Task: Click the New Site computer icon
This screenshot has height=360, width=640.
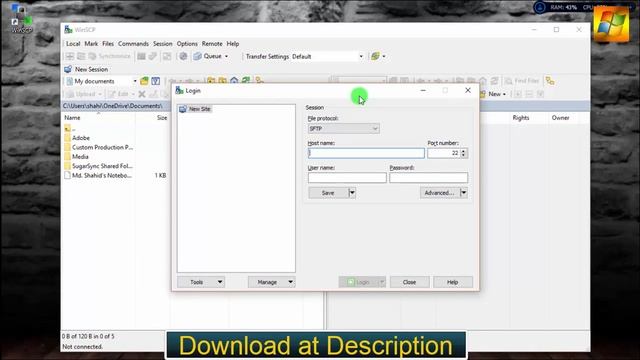Action: (x=182, y=109)
